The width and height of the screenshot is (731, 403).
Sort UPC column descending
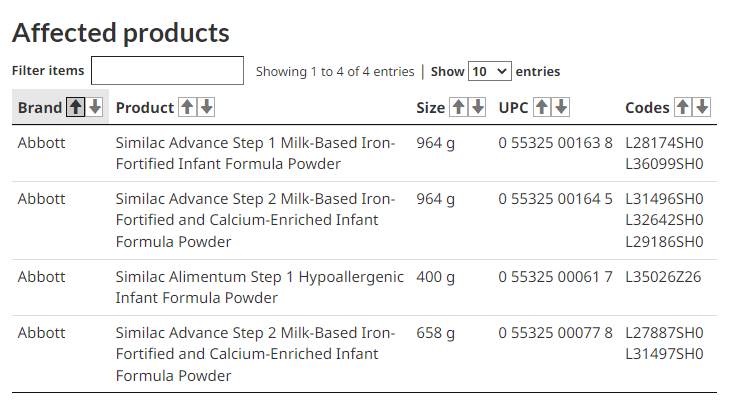[x=561, y=107]
